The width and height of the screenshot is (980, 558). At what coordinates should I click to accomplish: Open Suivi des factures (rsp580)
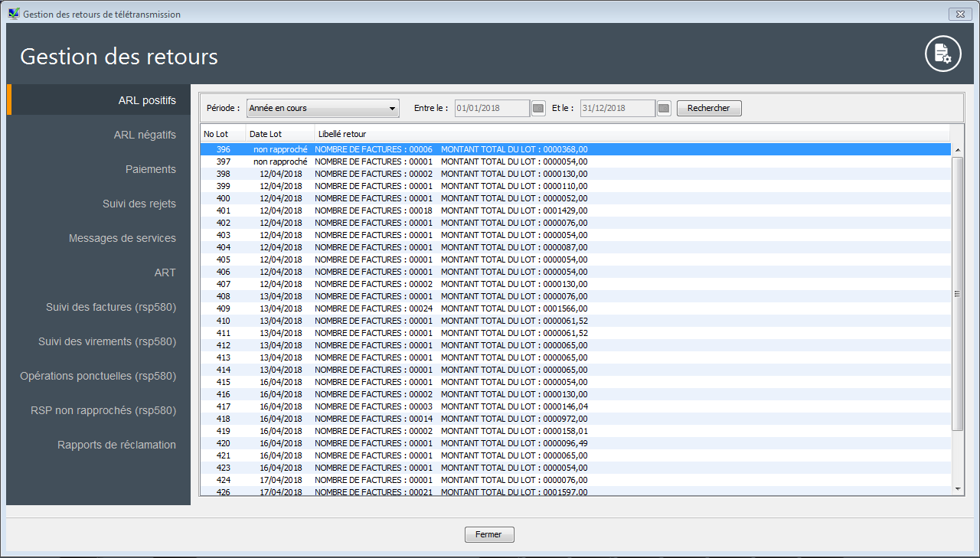pos(111,307)
